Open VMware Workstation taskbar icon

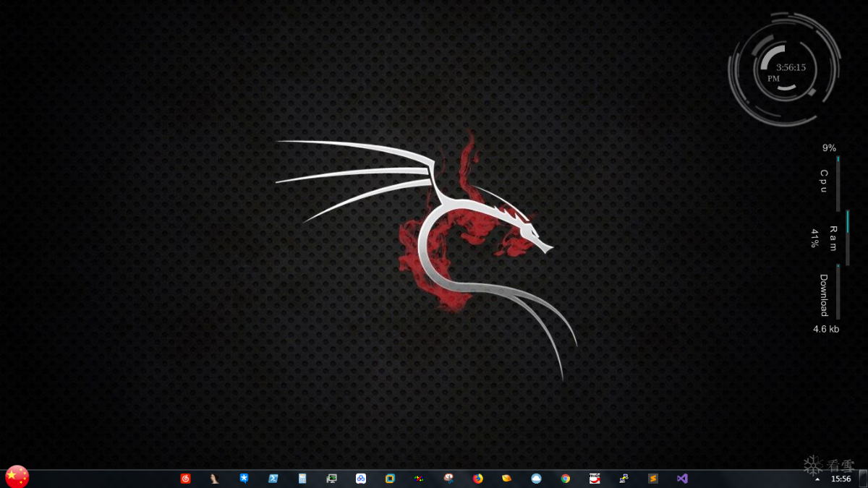click(x=390, y=479)
